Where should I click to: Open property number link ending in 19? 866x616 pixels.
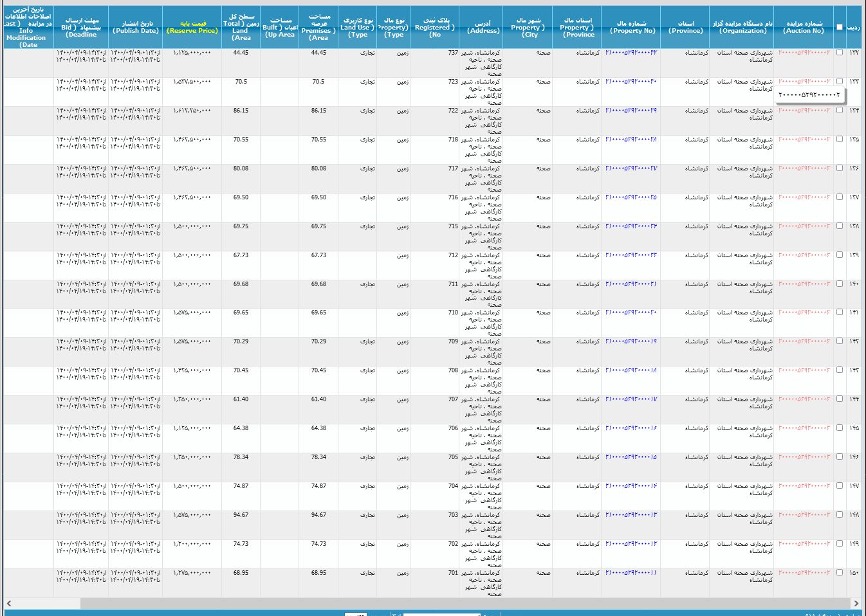point(631,341)
